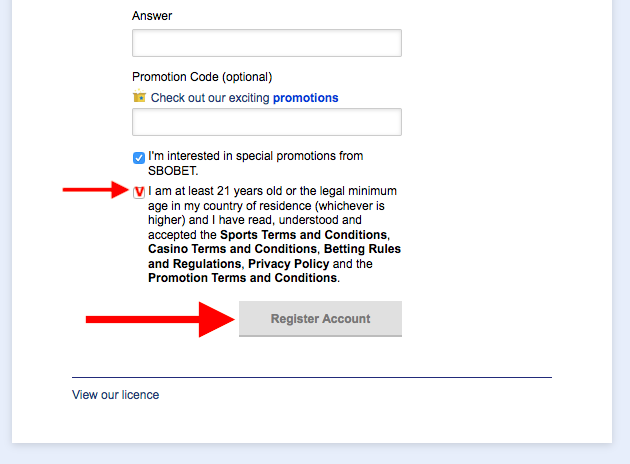Open Sports Terms and Conditions
630x464 pixels.
(x=304, y=235)
